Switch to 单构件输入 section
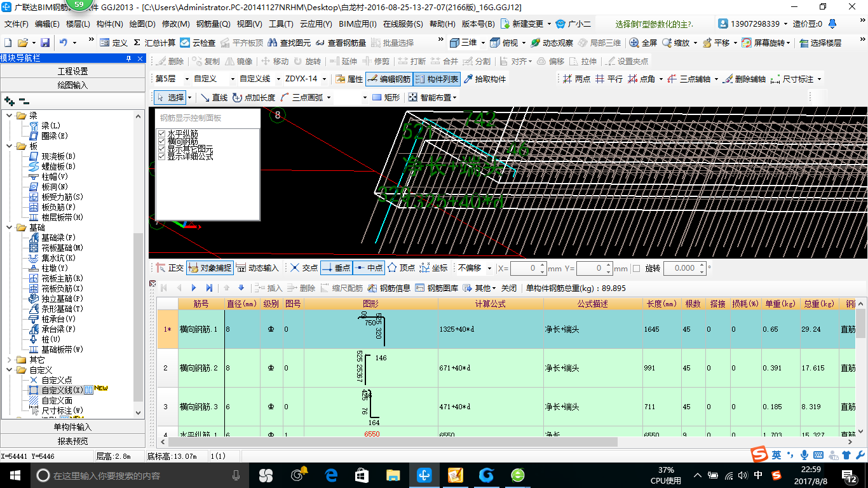Viewport: 868px width, 488px height. 73,427
